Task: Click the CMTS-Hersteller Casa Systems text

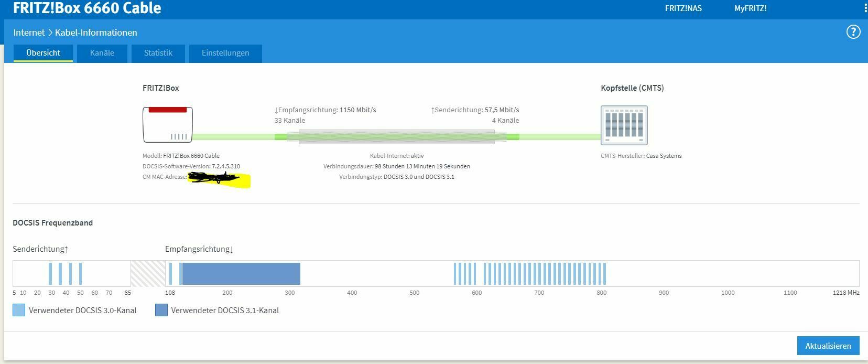Action: [x=641, y=156]
